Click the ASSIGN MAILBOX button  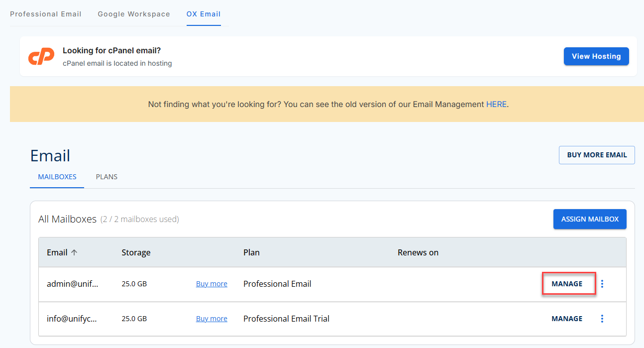click(x=590, y=219)
